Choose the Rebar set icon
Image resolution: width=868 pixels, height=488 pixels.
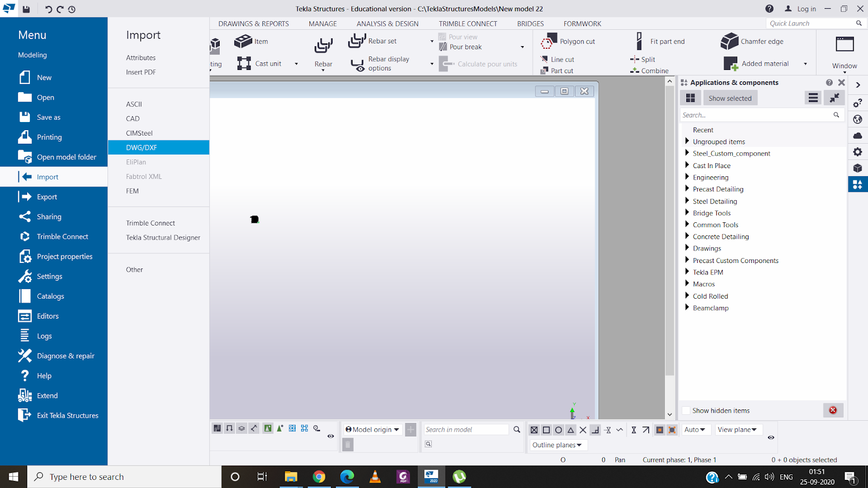[357, 41]
